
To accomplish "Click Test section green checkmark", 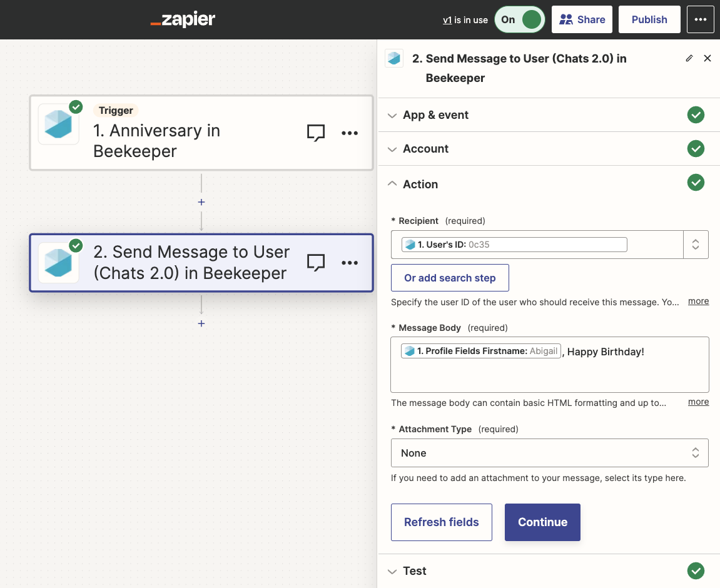I will pyautogui.click(x=696, y=570).
